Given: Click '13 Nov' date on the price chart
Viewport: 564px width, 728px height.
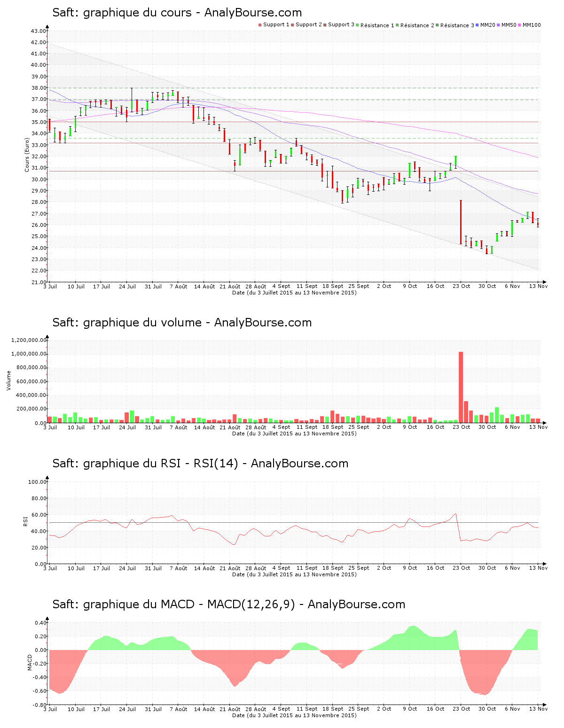Looking at the screenshot, I should [539, 287].
